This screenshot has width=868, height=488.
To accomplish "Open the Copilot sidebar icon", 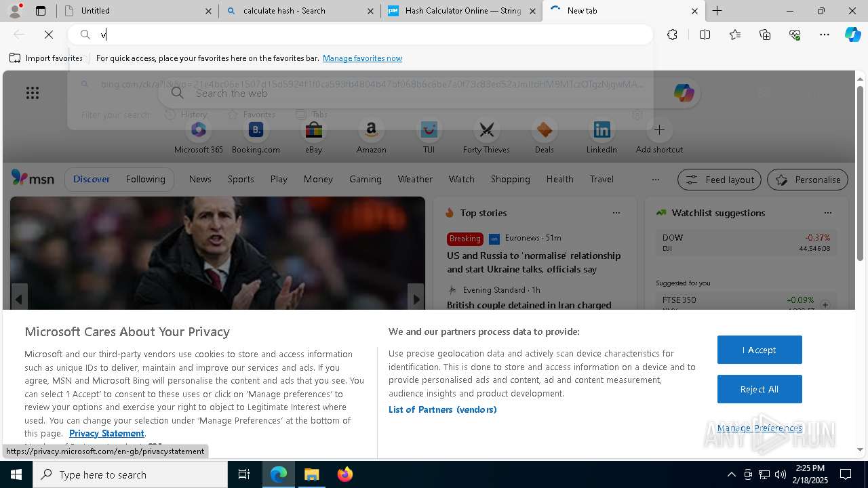I will (853, 35).
